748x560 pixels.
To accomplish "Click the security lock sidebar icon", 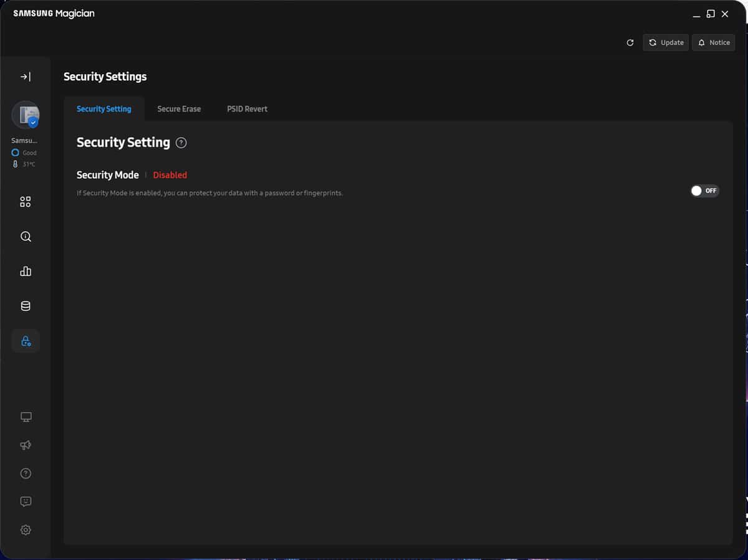I will 26,341.
